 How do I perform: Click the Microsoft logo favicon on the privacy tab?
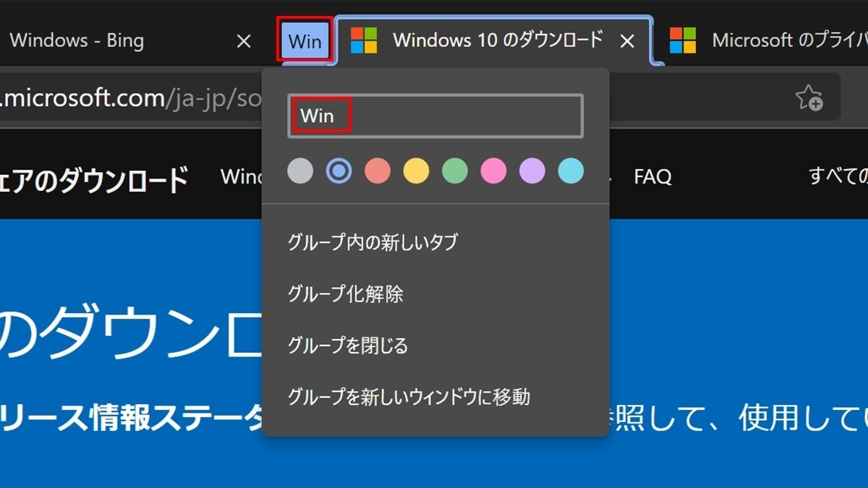pyautogui.click(x=682, y=40)
